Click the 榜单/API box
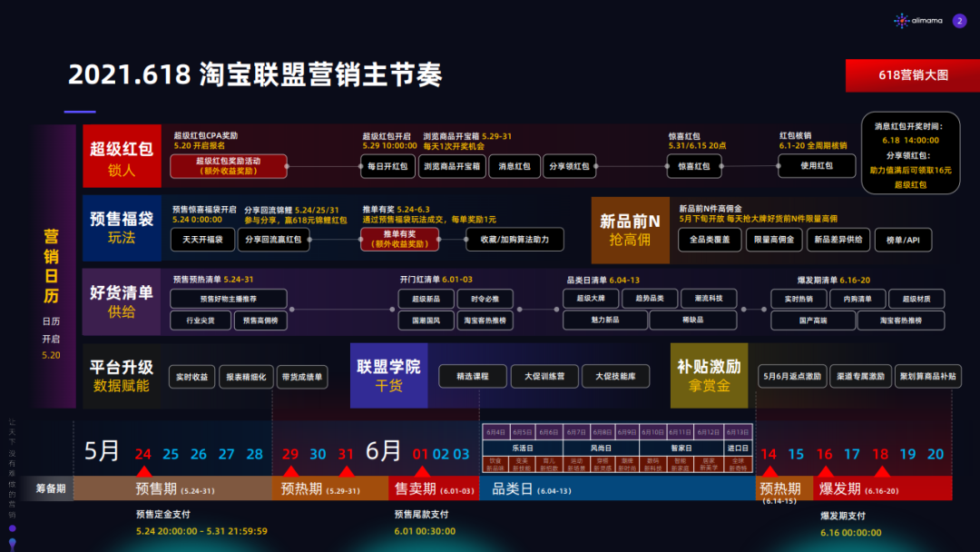980x552 pixels. (903, 240)
